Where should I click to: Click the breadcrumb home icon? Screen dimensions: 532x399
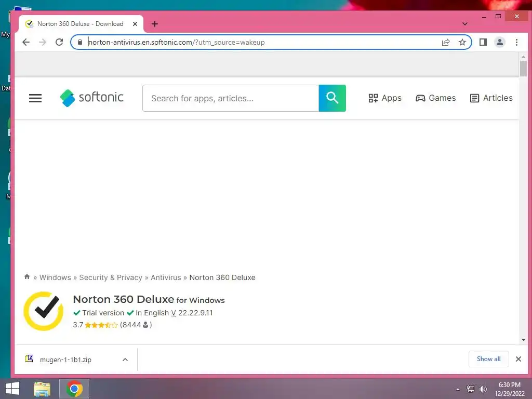[27, 277]
